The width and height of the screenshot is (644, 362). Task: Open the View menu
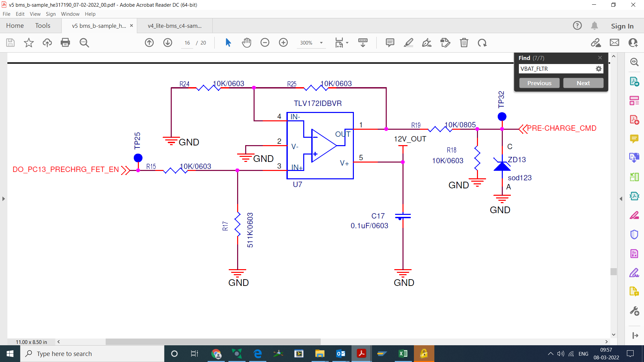coord(35,14)
